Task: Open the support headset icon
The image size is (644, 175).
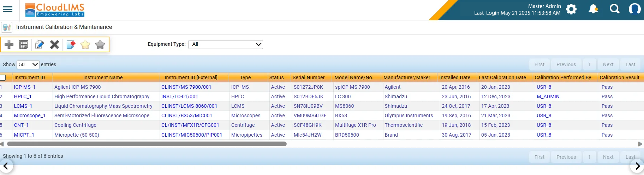Action: coord(635,9)
